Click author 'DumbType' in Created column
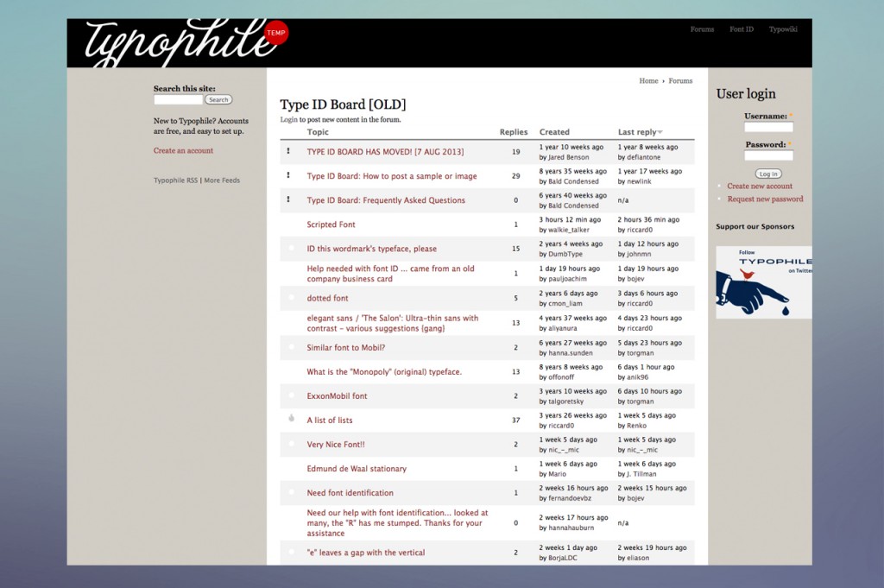This screenshot has width=884, height=588. coord(565,254)
